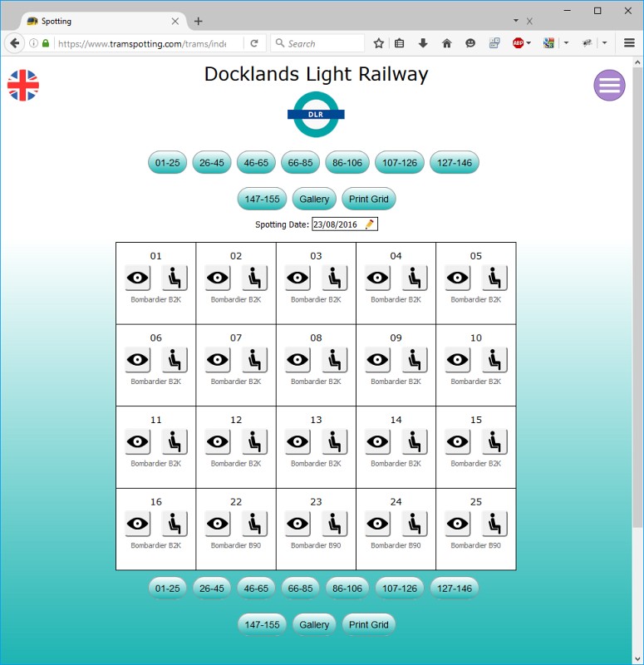Viewport: 644px width, 665px height.
Task: Click the DLR roundel logo
Action: tap(316, 115)
